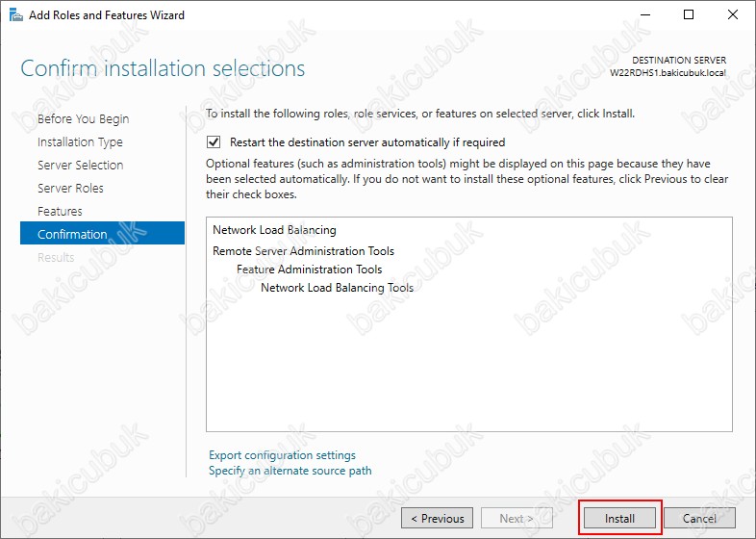Image resolution: width=756 pixels, height=539 pixels.
Task: Minimize the wizard window
Action: click(645, 15)
